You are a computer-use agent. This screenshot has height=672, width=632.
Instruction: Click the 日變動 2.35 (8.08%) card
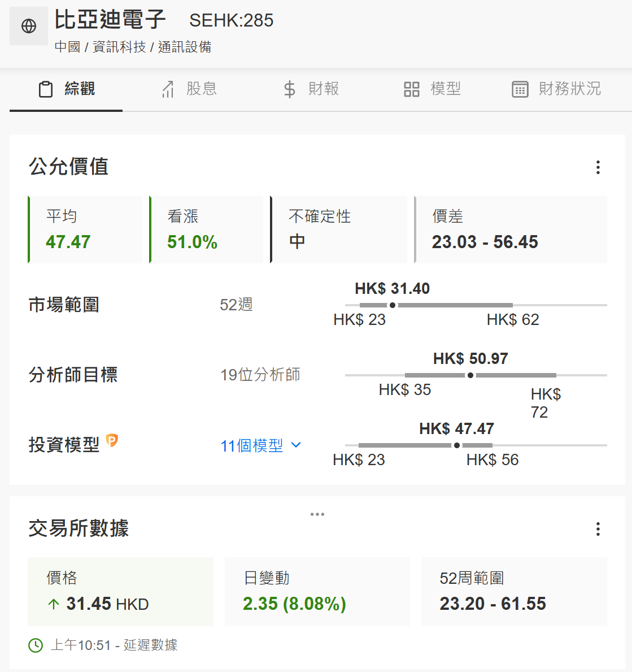click(x=317, y=591)
